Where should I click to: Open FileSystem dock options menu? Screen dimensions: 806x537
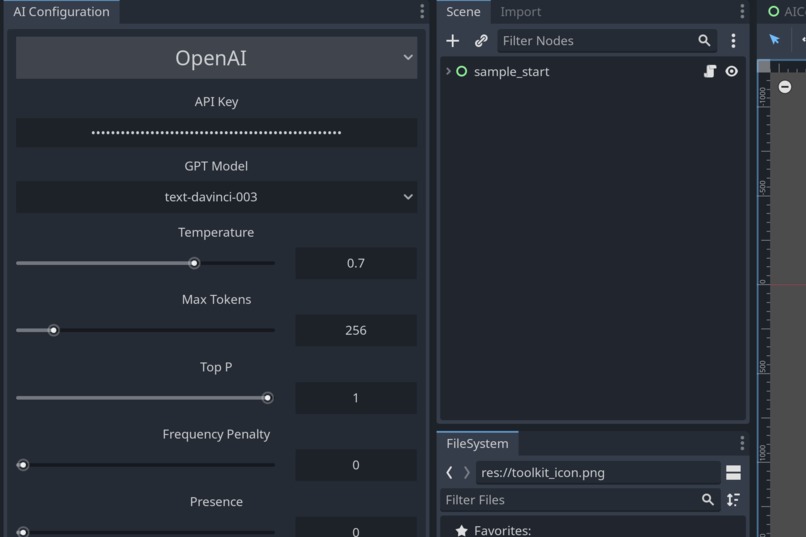(x=742, y=443)
